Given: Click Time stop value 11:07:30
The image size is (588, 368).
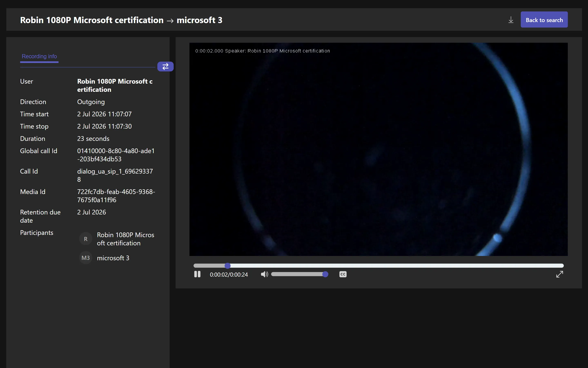Looking at the screenshot, I should click(x=104, y=126).
